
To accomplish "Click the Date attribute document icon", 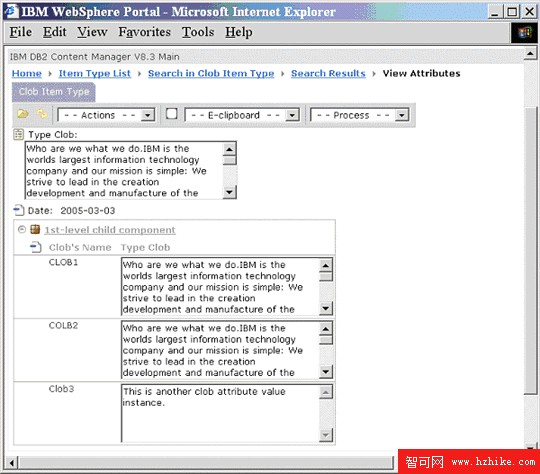I will (x=19, y=210).
